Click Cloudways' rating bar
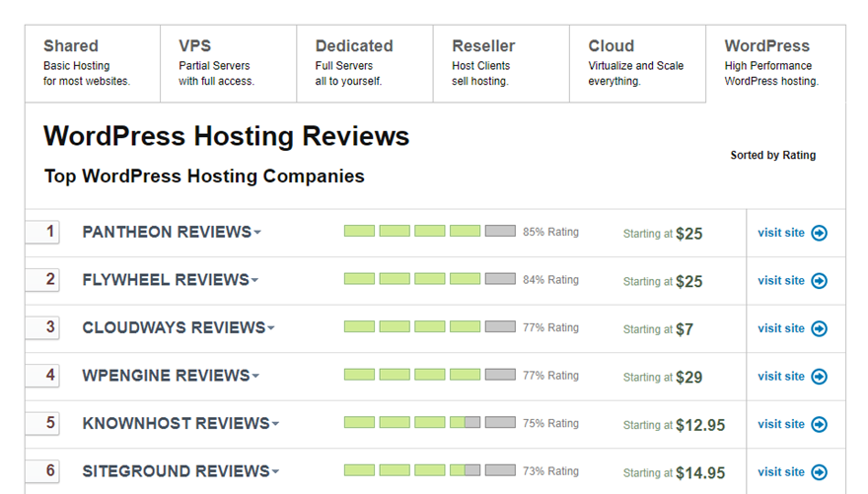868x494 pixels. 430,326
